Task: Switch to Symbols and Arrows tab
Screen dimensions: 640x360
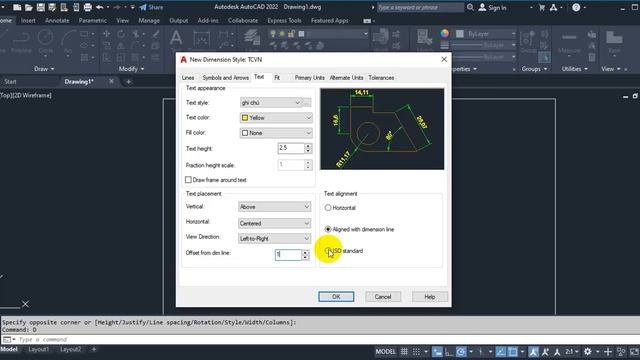Action: (225, 78)
